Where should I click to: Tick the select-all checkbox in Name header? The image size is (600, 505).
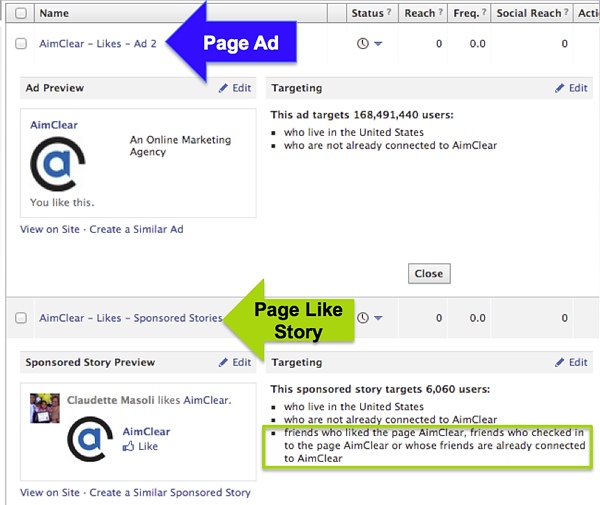click(21, 13)
